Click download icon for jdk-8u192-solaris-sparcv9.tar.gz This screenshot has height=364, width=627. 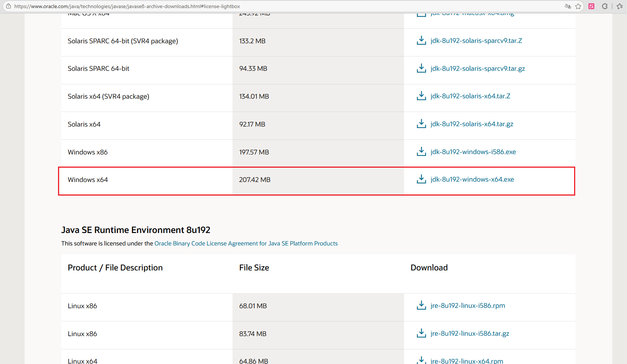[x=421, y=68]
